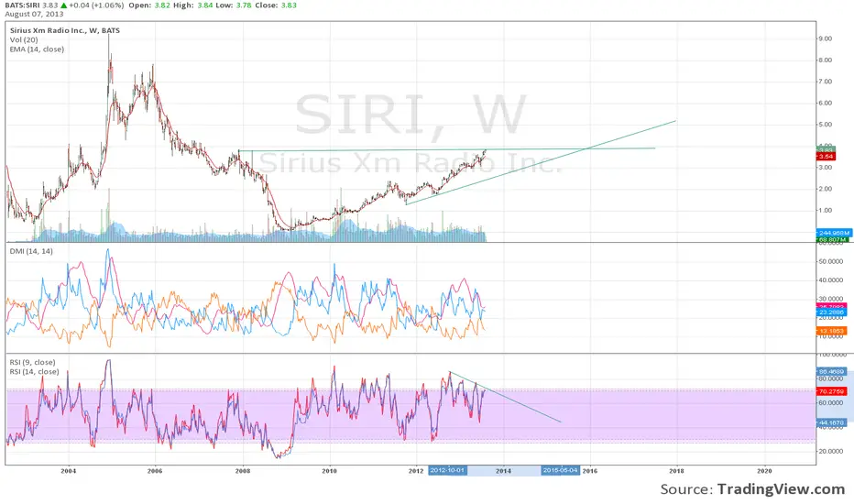Click the 20.0000 RSI axis label
854x504 pixels.
click(x=830, y=451)
